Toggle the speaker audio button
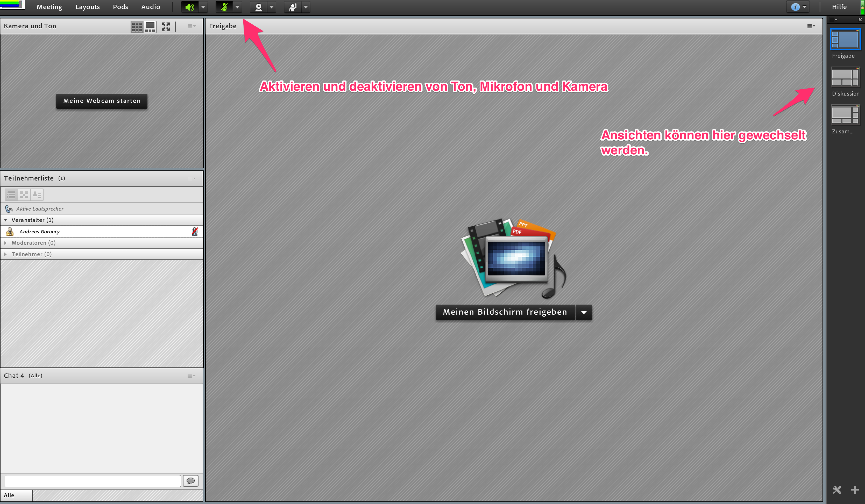 tap(189, 7)
